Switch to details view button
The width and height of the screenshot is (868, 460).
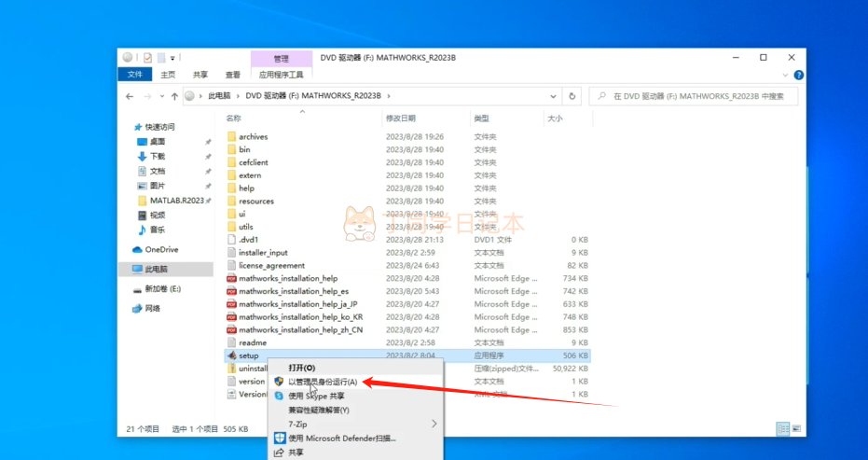783,428
